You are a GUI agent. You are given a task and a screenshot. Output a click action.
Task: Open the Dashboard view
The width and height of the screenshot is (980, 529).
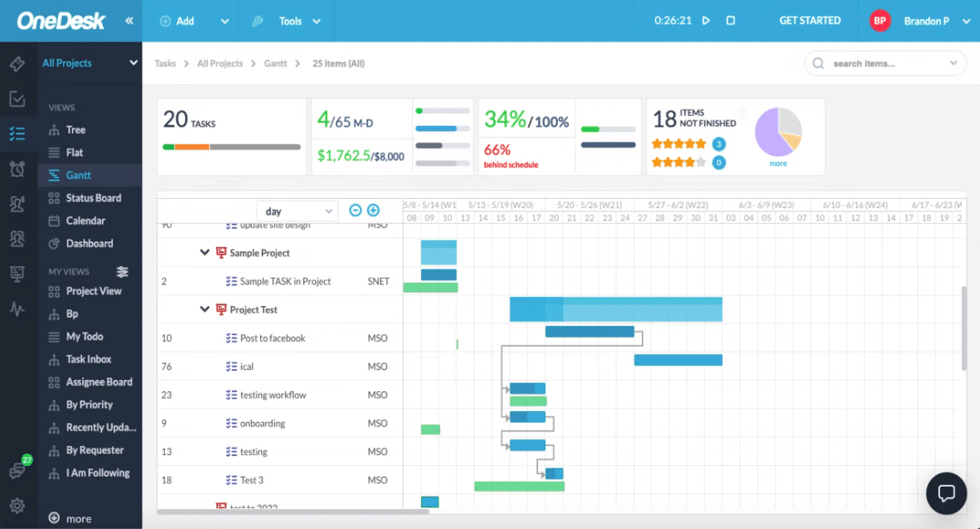coord(90,243)
